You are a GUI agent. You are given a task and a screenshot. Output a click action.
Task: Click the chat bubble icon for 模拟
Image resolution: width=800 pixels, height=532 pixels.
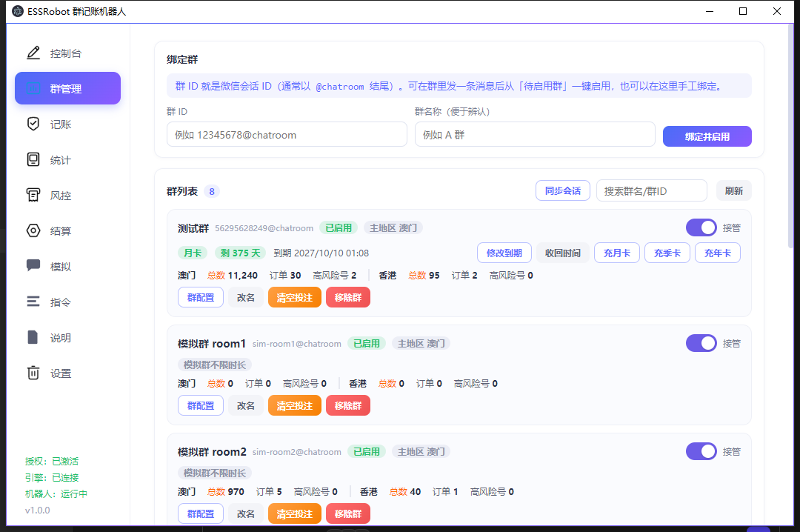pos(33,265)
